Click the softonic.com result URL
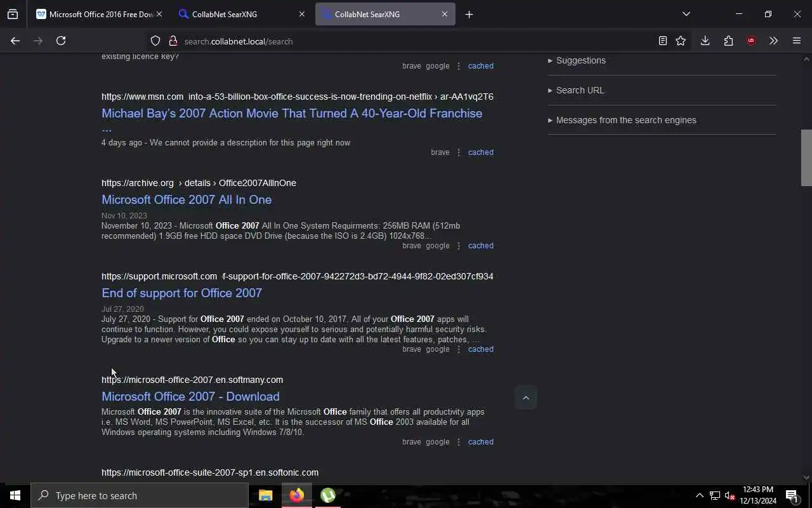The width and height of the screenshot is (812, 508). (x=210, y=472)
